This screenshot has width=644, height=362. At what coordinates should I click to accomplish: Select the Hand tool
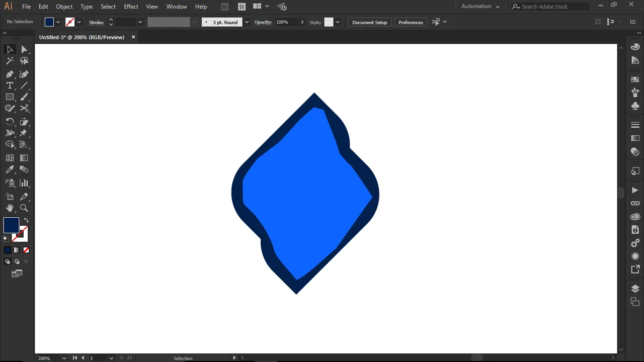tap(10, 208)
